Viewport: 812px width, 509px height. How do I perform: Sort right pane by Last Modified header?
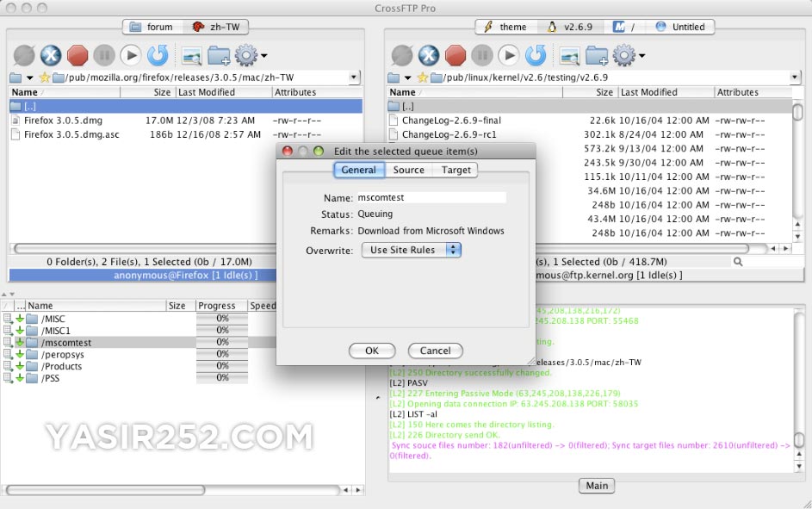coord(666,92)
